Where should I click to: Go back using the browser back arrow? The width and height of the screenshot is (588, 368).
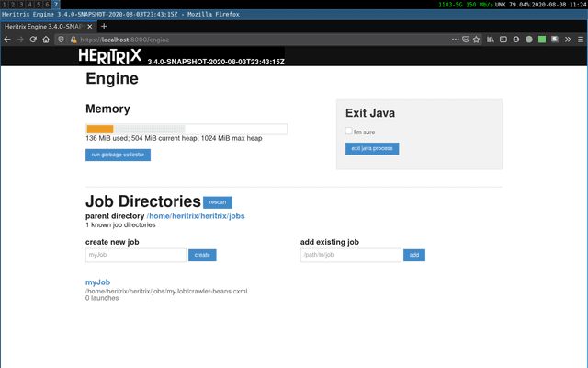(x=7, y=40)
